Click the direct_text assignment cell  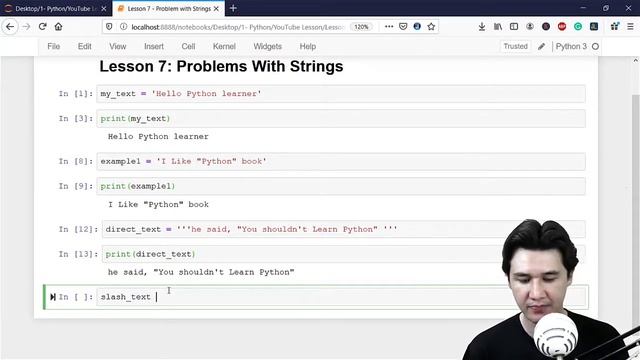(x=343, y=229)
